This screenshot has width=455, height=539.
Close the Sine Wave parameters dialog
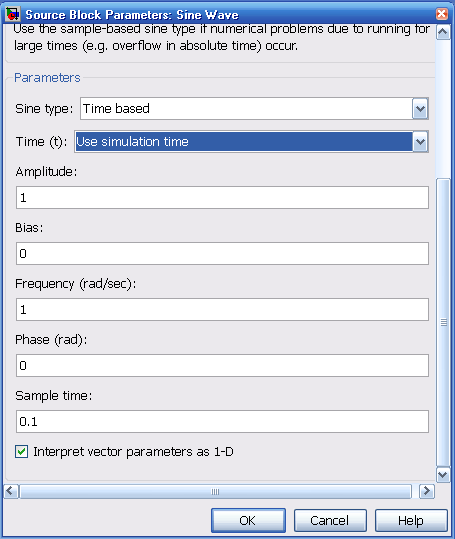[x=442, y=14]
